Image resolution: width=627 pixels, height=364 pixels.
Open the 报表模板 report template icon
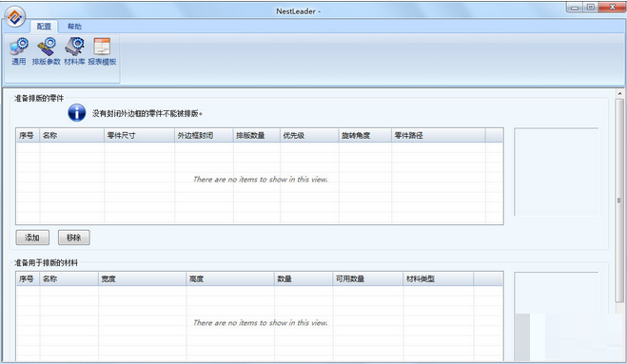(102, 51)
